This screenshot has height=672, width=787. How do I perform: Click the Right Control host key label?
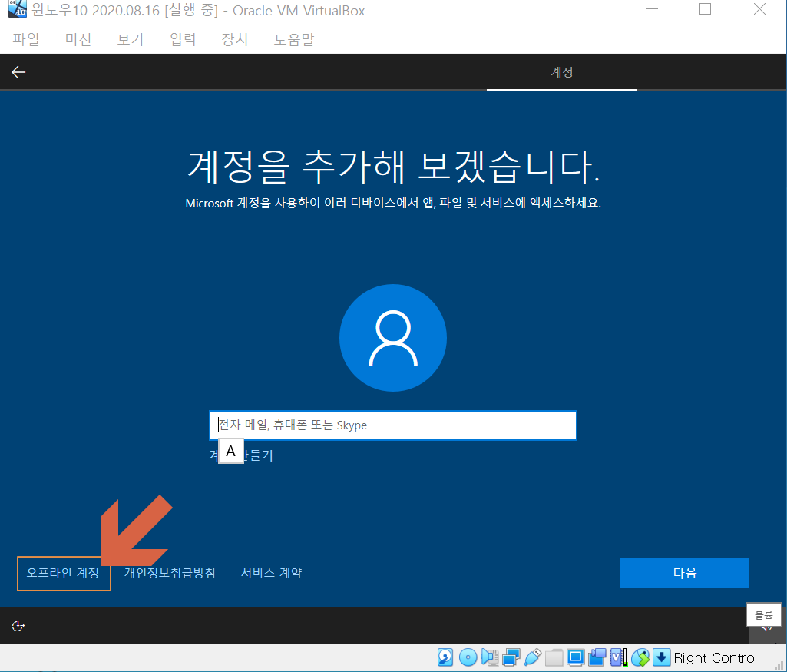(x=716, y=657)
